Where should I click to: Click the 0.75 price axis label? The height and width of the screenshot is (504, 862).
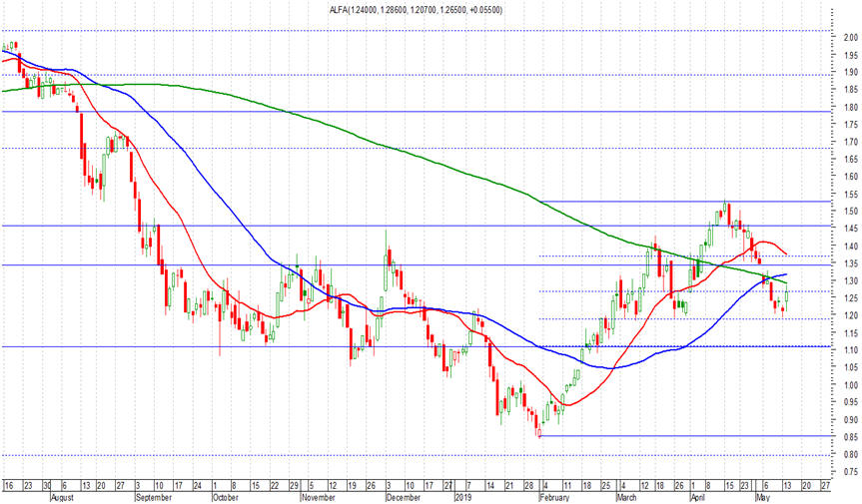coord(851,472)
